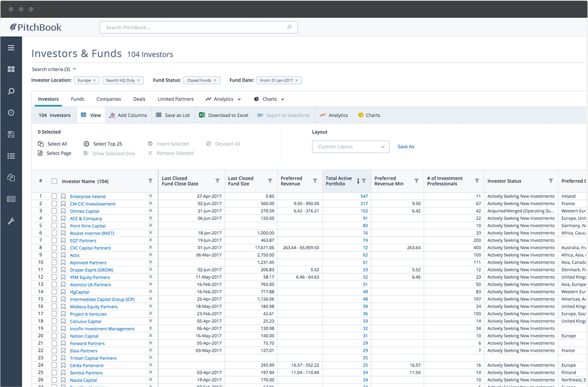Bookmark the EQT Partners row

(x=63, y=240)
